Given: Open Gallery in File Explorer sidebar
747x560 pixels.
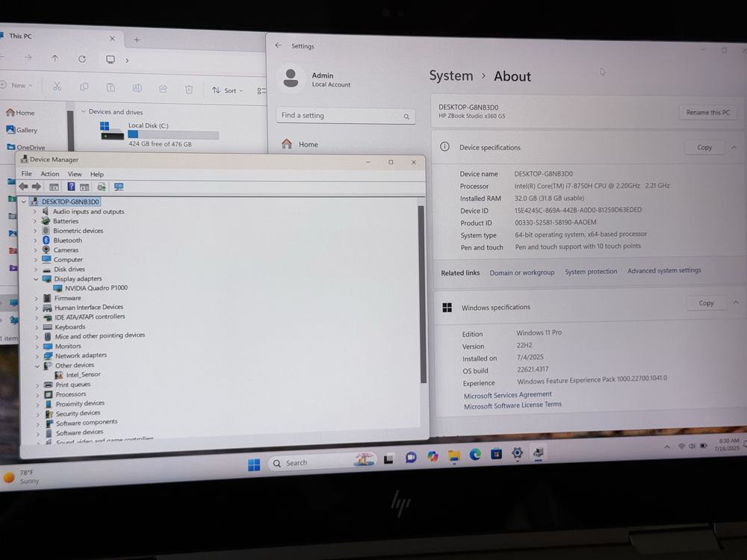Looking at the screenshot, I should click(22, 130).
